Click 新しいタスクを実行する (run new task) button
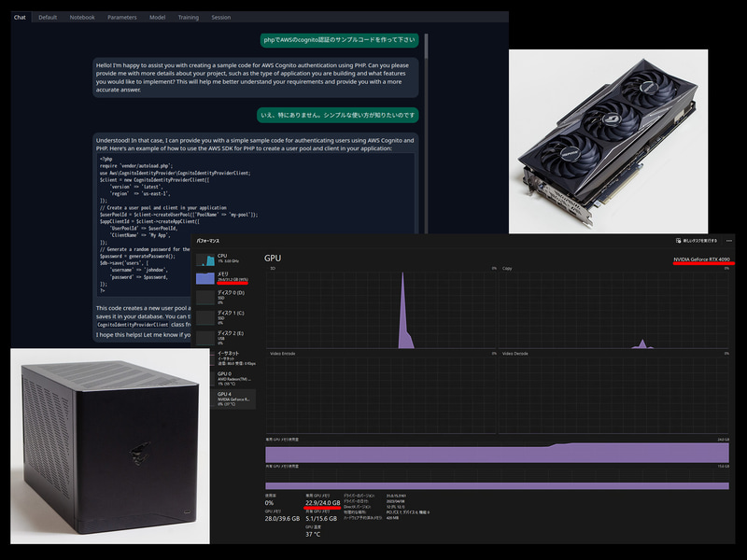 point(697,241)
